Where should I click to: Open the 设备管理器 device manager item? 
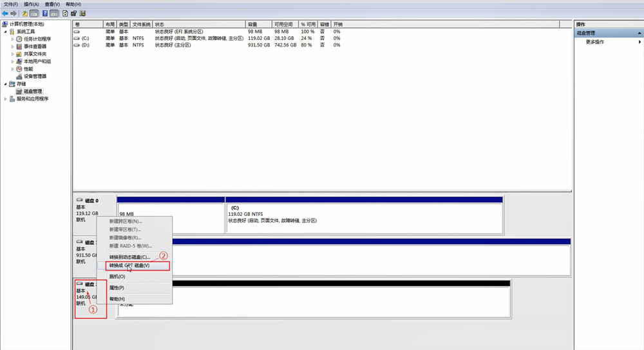point(35,76)
